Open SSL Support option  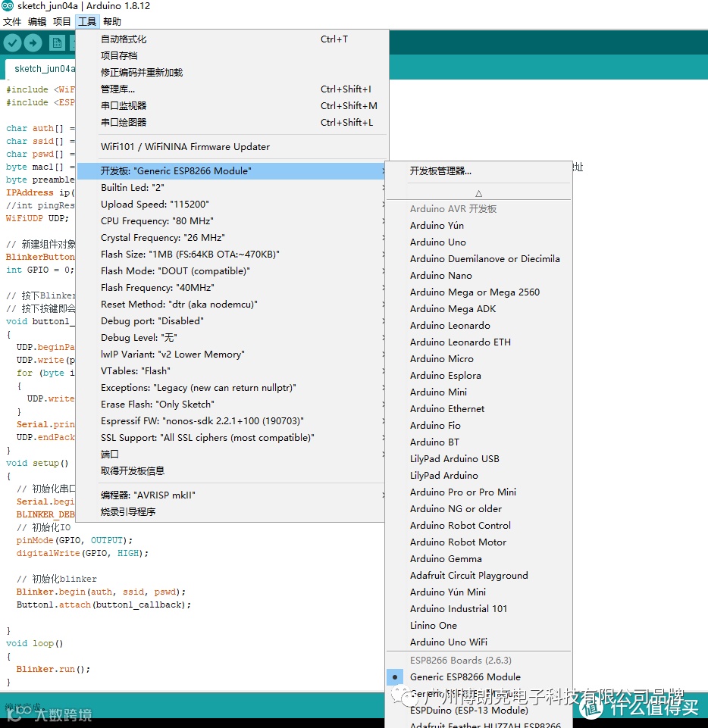pos(231,438)
